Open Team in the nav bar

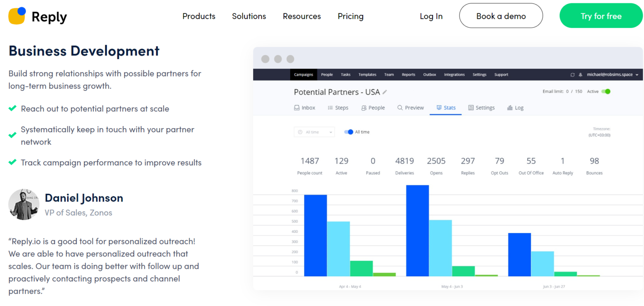tap(389, 75)
